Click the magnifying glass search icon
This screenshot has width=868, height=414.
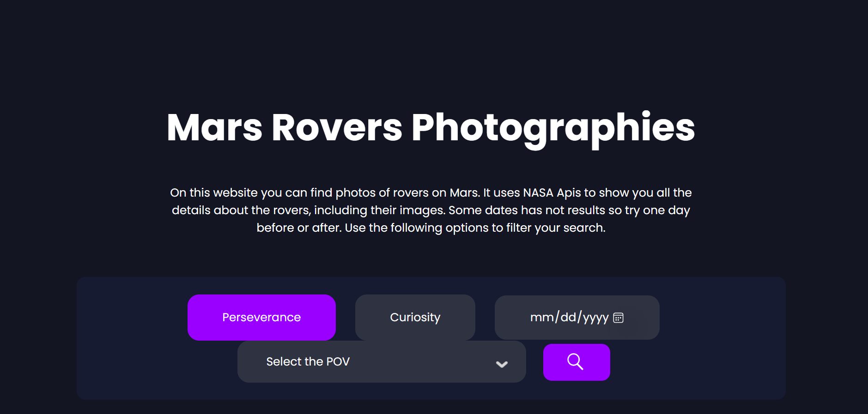point(575,362)
